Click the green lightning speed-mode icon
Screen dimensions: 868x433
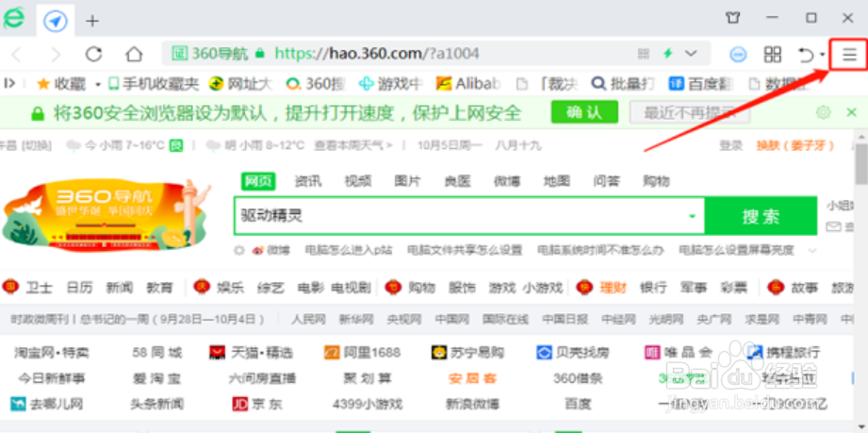668,53
